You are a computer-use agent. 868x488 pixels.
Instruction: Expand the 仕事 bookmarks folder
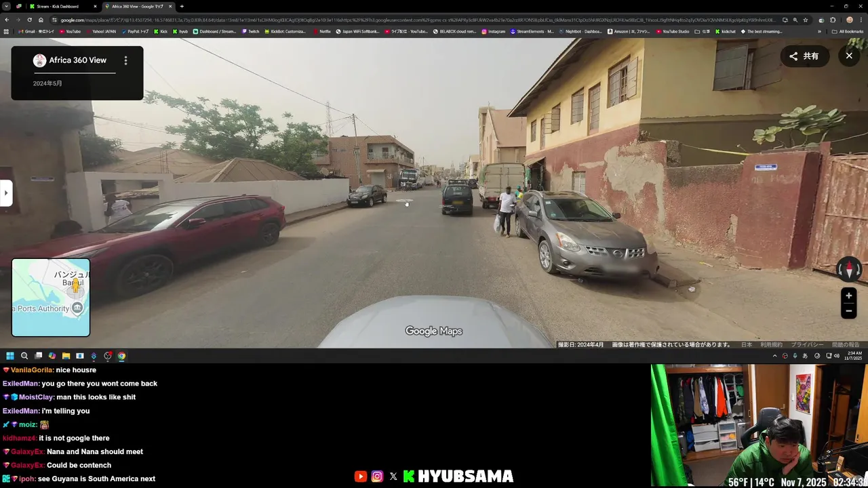pos(702,31)
